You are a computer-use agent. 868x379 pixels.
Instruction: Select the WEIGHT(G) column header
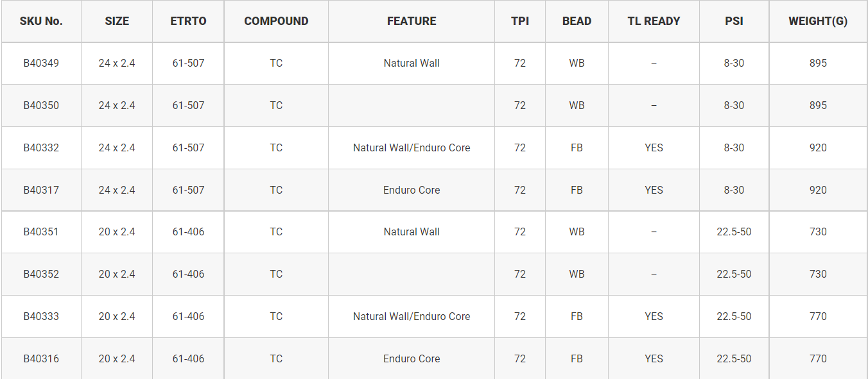coord(818,21)
